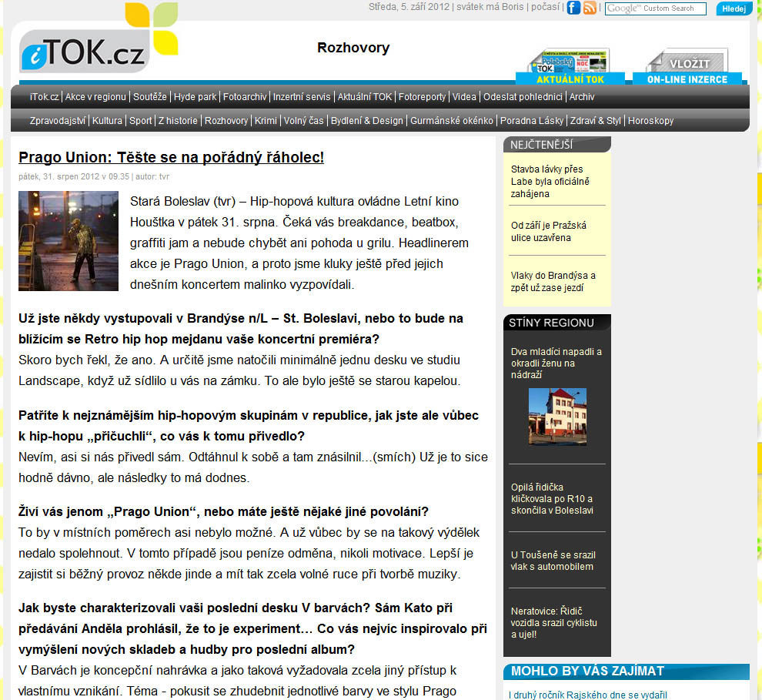This screenshot has width=762, height=700.
Task: Select Kultura category
Action: click(107, 121)
